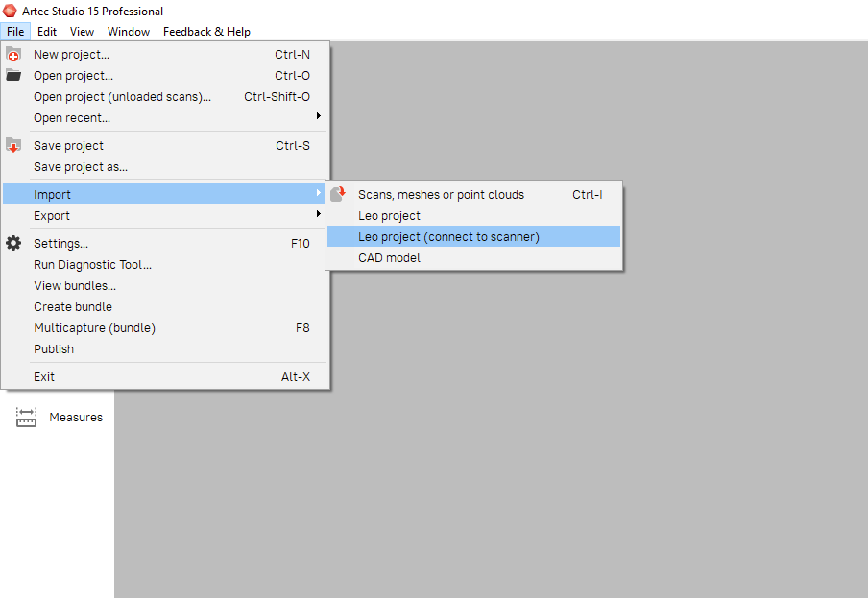
Task: Select Save project menu entry
Action: pos(165,146)
